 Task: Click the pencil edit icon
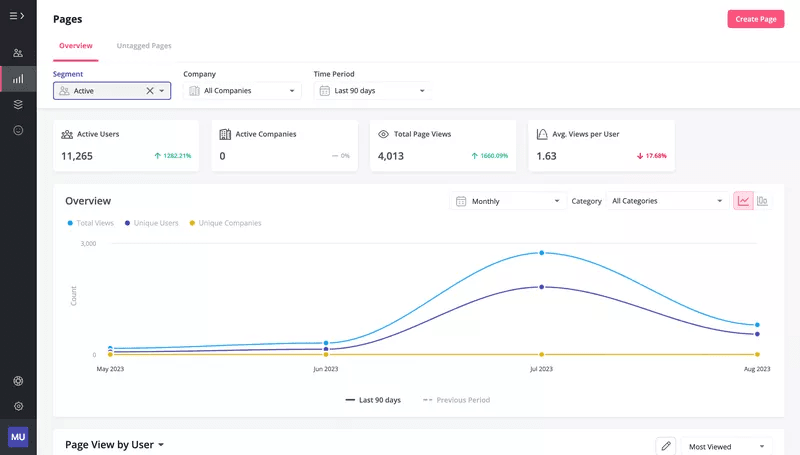tap(665, 446)
